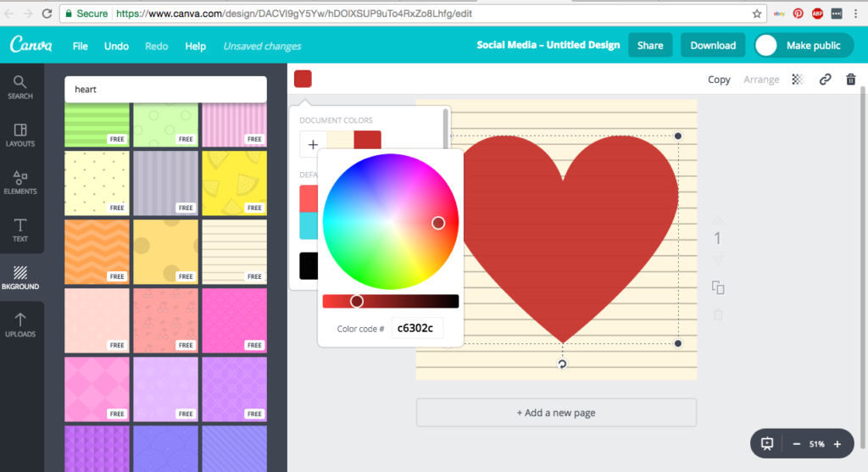The height and width of the screenshot is (472, 868).
Task: Click the color wheel selector handle
Action: (438, 223)
